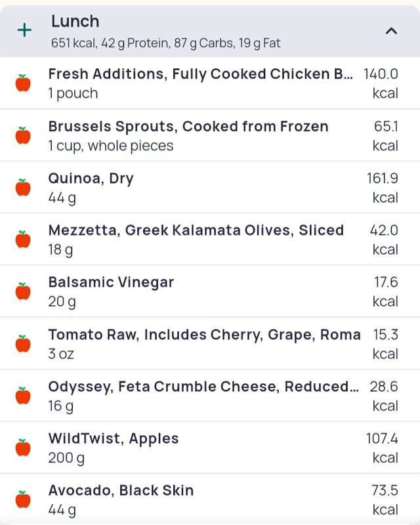This screenshot has height=525, width=420.
Task: Click apple icon beside Brussels Sprouts
Action: [23, 135]
